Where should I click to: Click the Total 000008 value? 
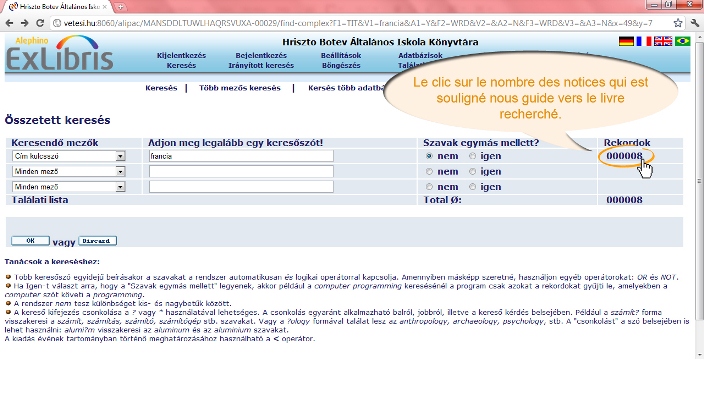[625, 200]
